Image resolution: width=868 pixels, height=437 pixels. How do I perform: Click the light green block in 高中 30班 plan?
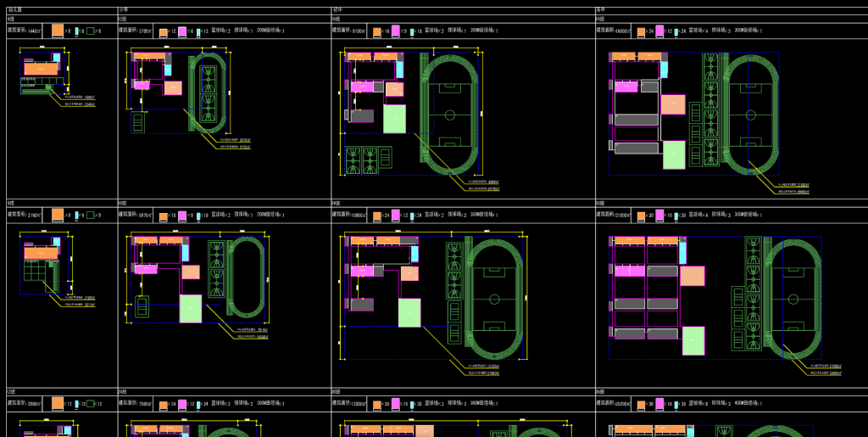693,340
